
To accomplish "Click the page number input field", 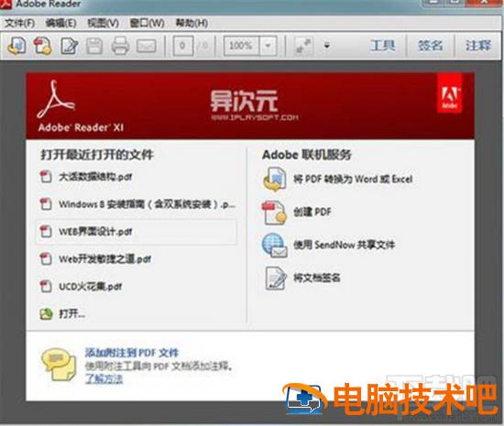I will tap(183, 46).
